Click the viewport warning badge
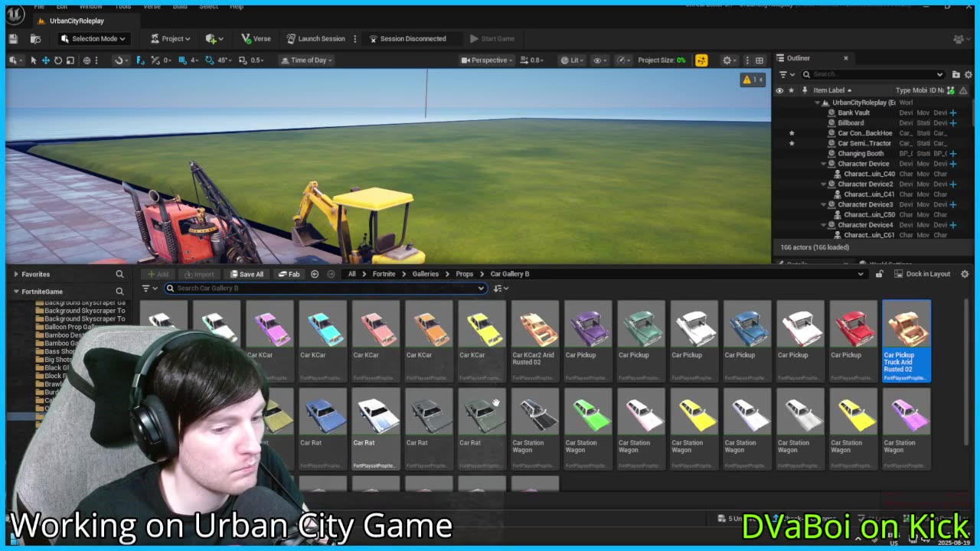The width and height of the screenshot is (980, 551). point(752,80)
